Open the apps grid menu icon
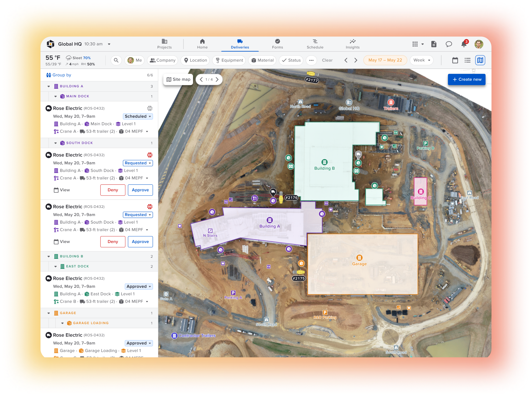 [x=415, y=44]
